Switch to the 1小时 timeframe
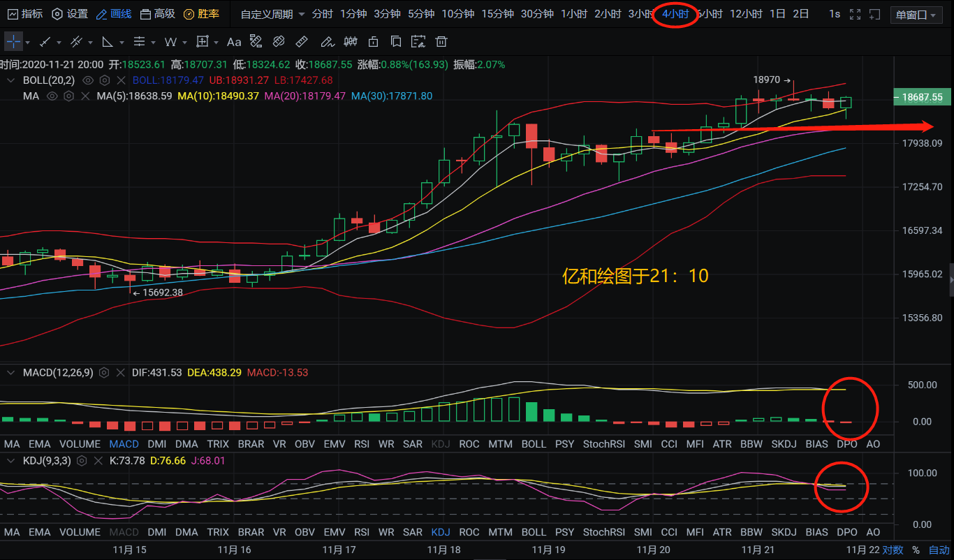Screen dimensions: 954x560 (573, 14)
